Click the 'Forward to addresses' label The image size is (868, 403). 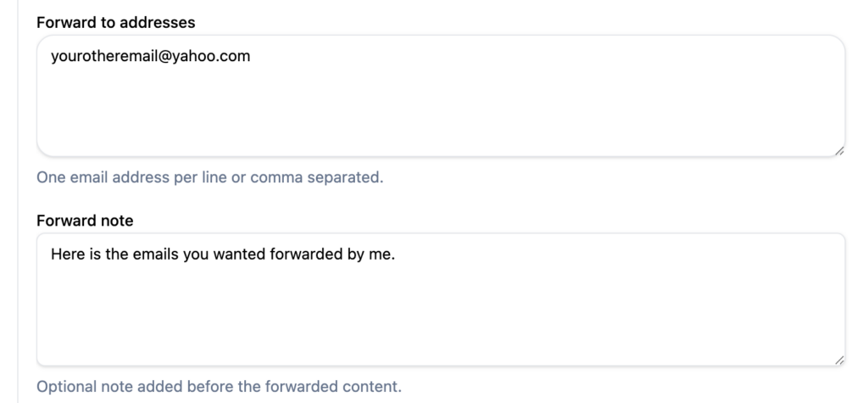click(116, 23)
